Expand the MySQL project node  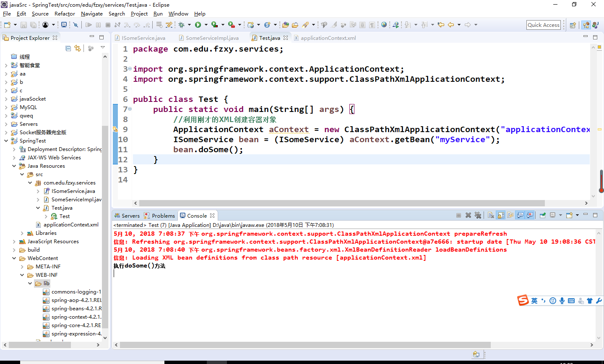pyautogui.click(x=6, y=107)
